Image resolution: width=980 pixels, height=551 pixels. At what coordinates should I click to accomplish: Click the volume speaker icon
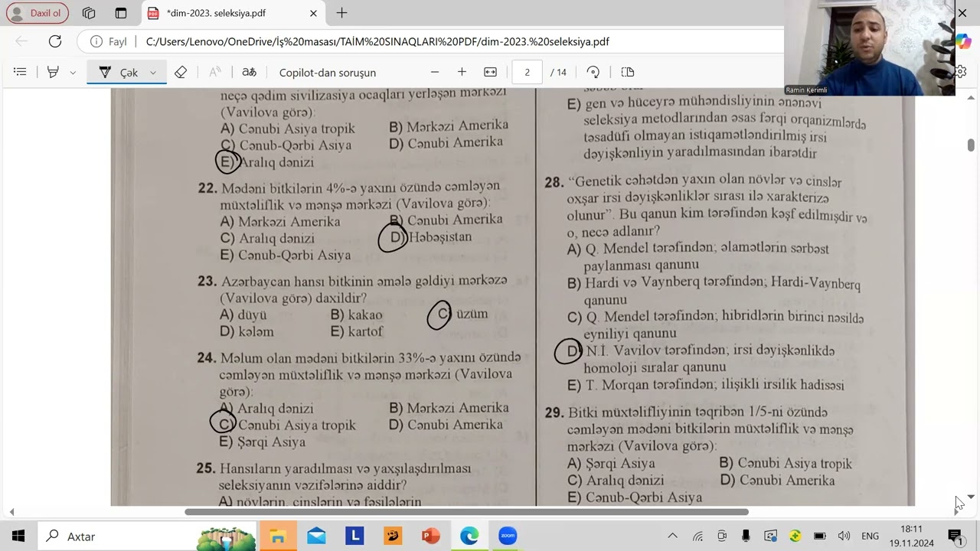[x=844, y=536]
